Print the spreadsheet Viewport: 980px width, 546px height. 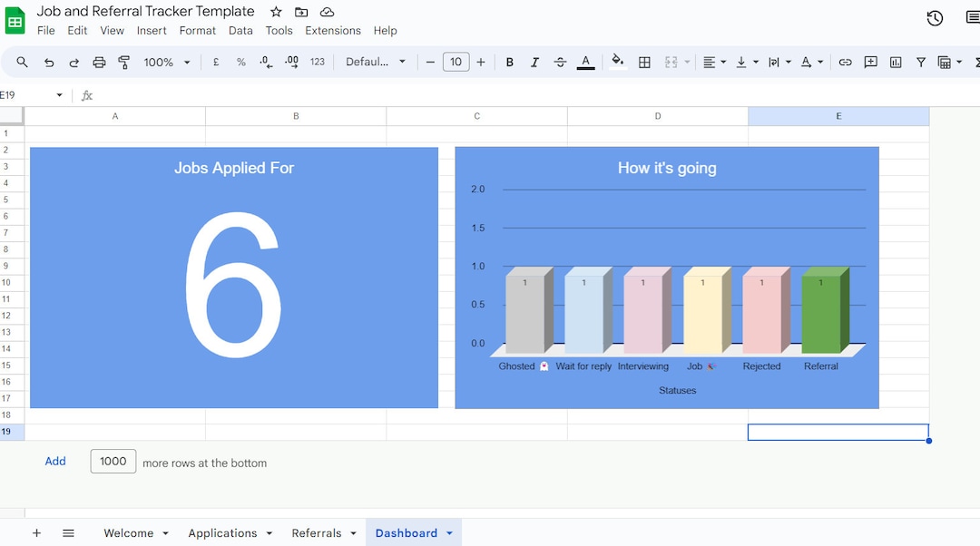(99, 63)
